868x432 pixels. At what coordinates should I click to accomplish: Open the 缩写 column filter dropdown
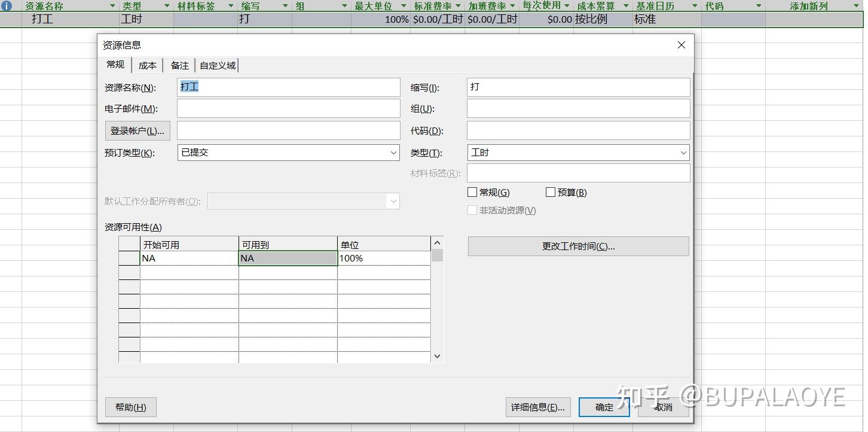285,6
